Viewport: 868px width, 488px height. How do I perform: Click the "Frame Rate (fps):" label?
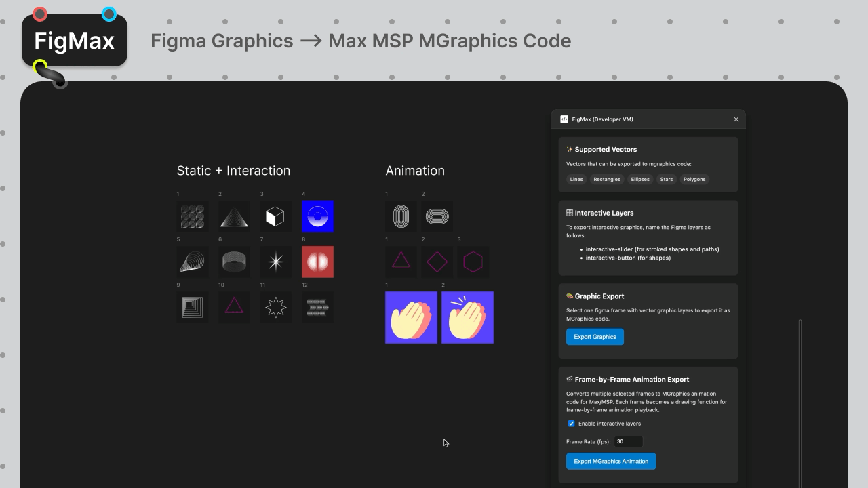click(x=589, y=442)
